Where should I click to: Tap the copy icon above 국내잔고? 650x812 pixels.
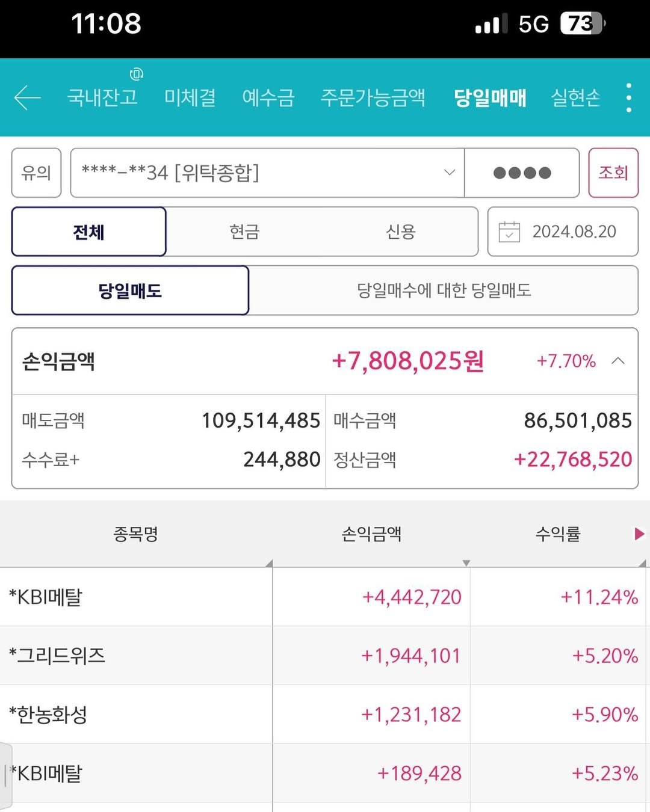click(137, 74)
